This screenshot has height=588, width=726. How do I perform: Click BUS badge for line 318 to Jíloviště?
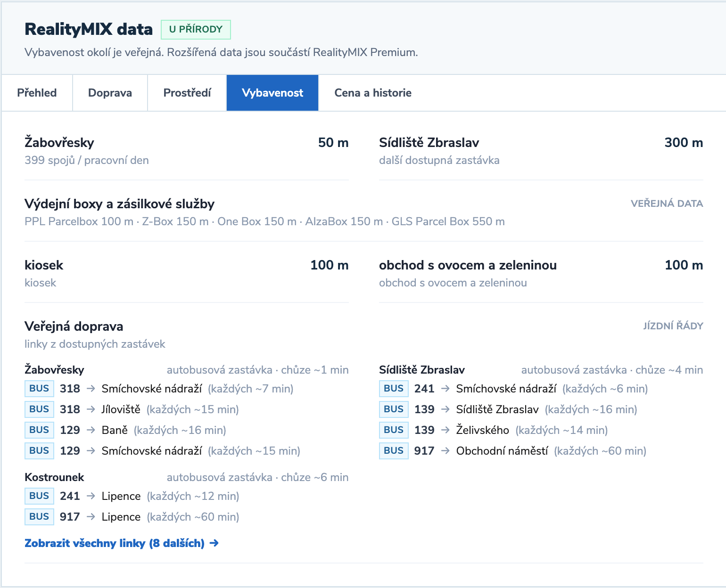39,409
